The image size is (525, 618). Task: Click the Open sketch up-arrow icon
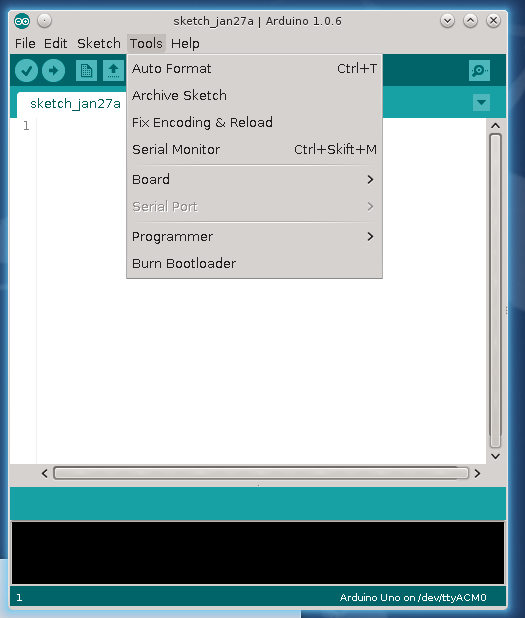(114, 71)
